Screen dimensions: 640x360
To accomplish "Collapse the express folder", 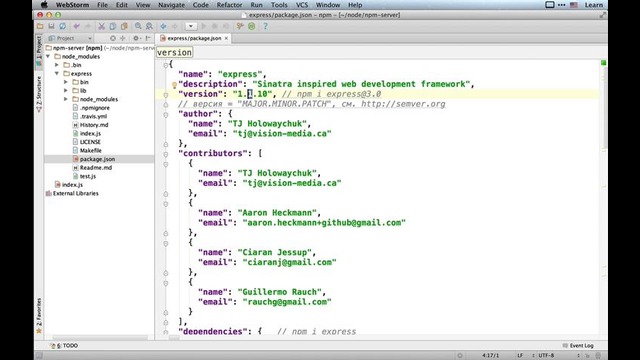I will coord(57,73).
